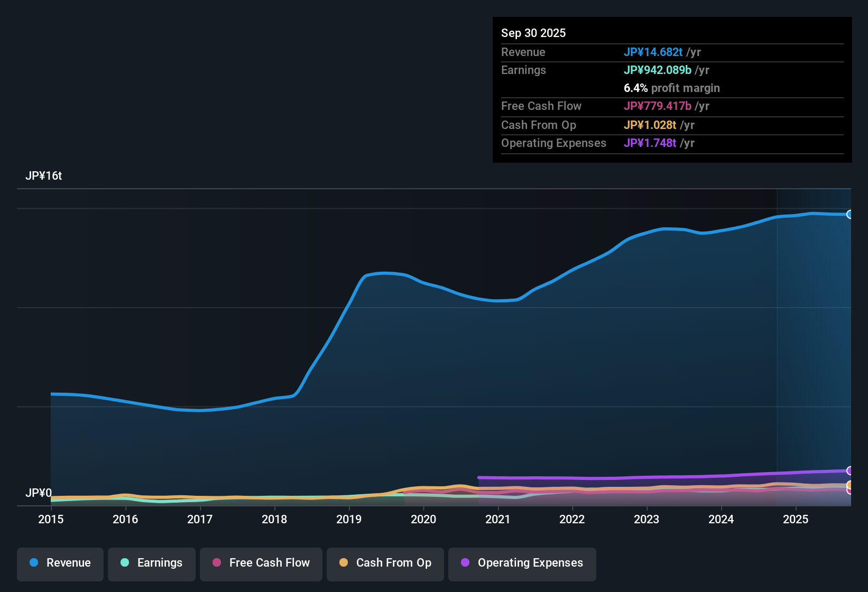Image resolution: width=868 pixels, height=592 pixels.
Task: Toggle the Operating Expenses series visibility
Action: point(522,563)
